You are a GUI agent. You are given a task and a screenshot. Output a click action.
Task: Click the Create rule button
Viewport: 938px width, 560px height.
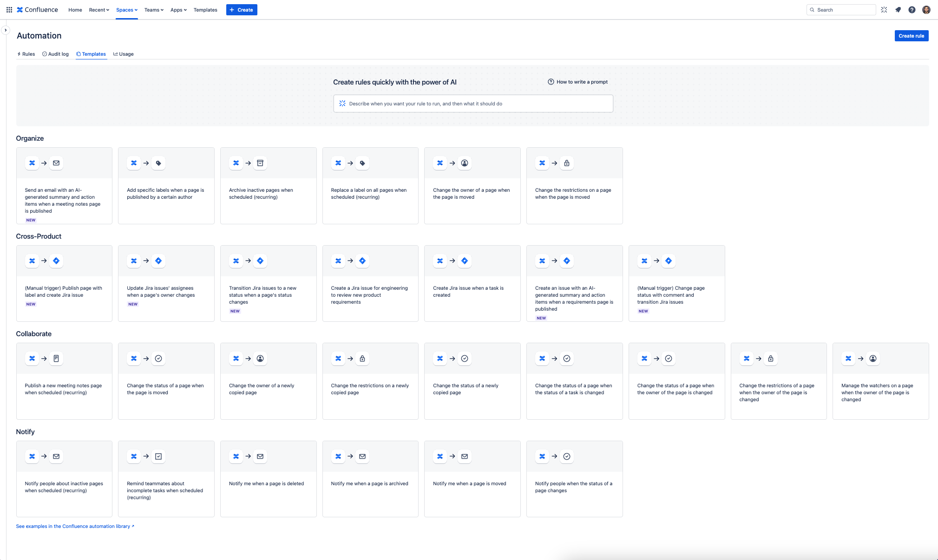coord(911,36)
